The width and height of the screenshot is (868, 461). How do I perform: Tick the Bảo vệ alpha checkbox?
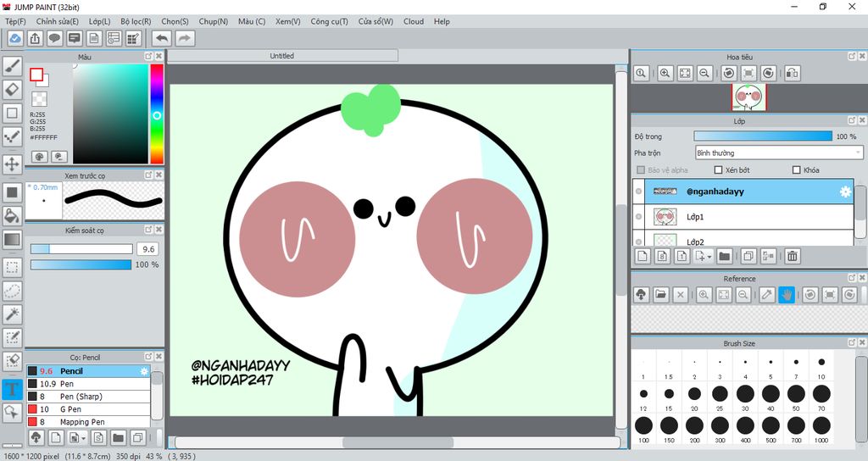(x=641, y=169)
